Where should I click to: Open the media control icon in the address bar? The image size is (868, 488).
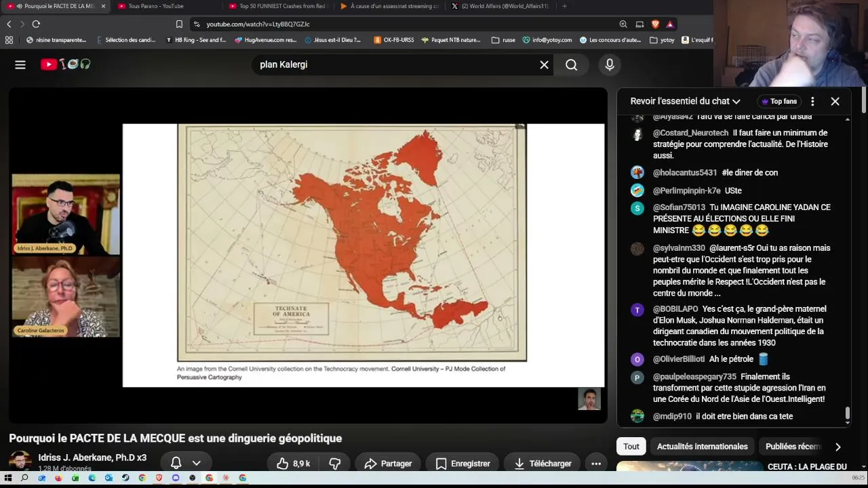(639, 24)
